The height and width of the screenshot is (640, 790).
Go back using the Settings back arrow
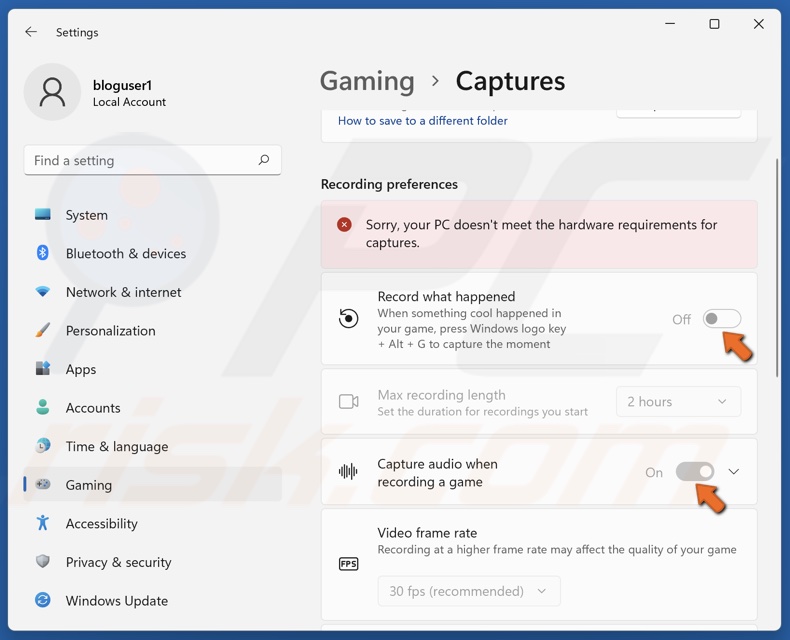point(31,32)
